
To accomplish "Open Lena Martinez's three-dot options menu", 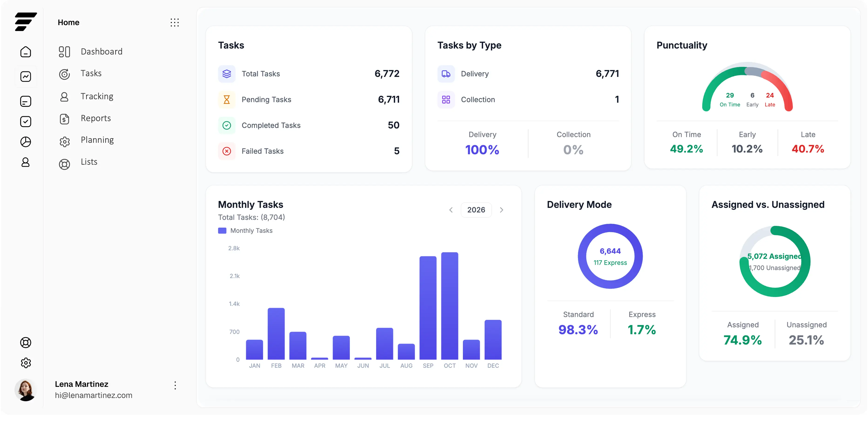I will point(175,385).
